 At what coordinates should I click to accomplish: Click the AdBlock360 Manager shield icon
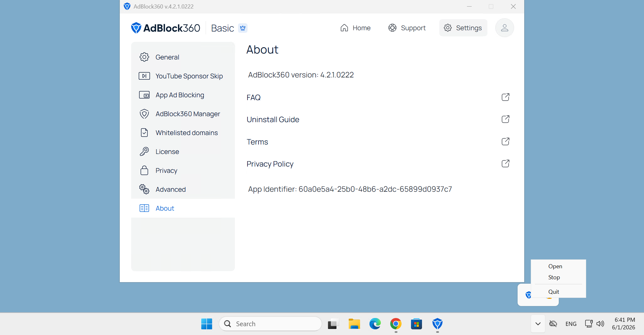[x=144, y=114]
